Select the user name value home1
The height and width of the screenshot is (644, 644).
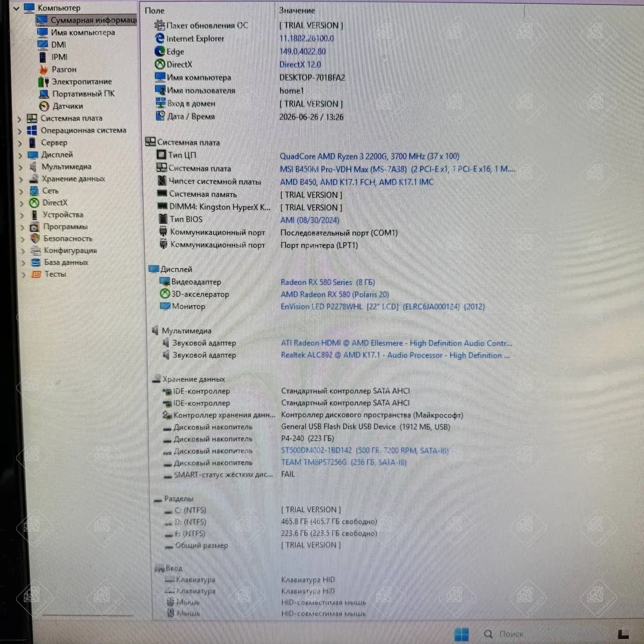pyautogui.click(x=291, y=91)
